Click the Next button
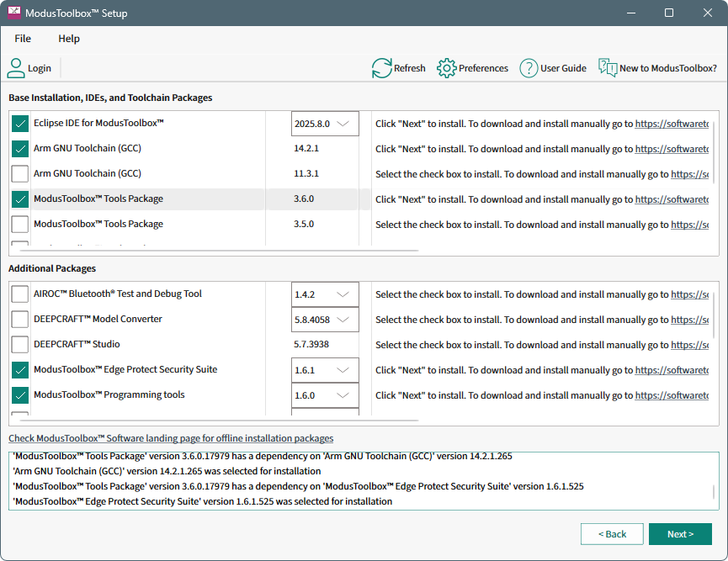 pyautogui.click(x=680, y=534)
